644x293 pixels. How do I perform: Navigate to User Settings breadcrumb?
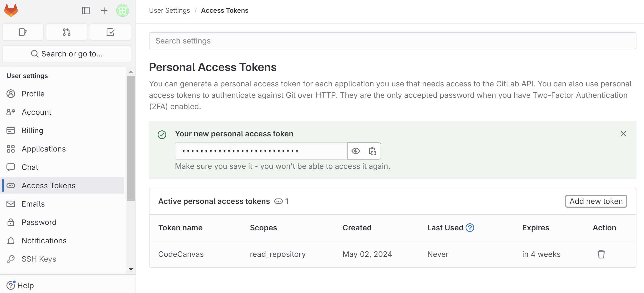(170, 10)
